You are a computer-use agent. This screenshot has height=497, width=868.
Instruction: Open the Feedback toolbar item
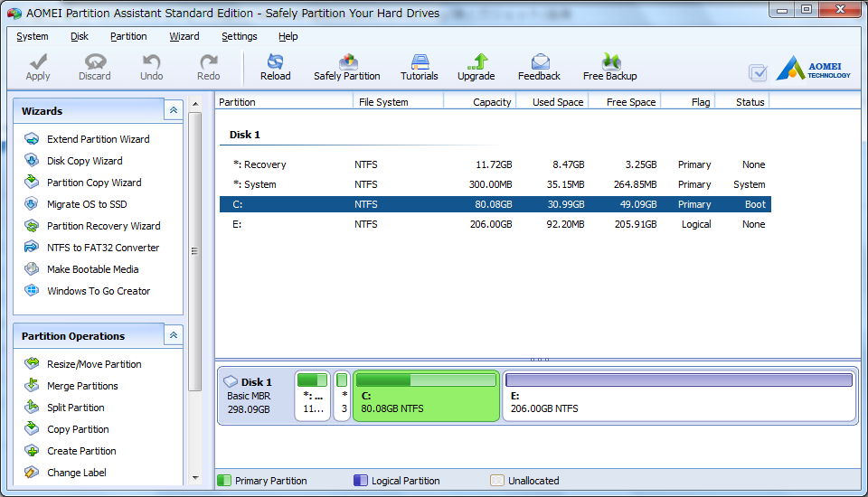point(539,68)
